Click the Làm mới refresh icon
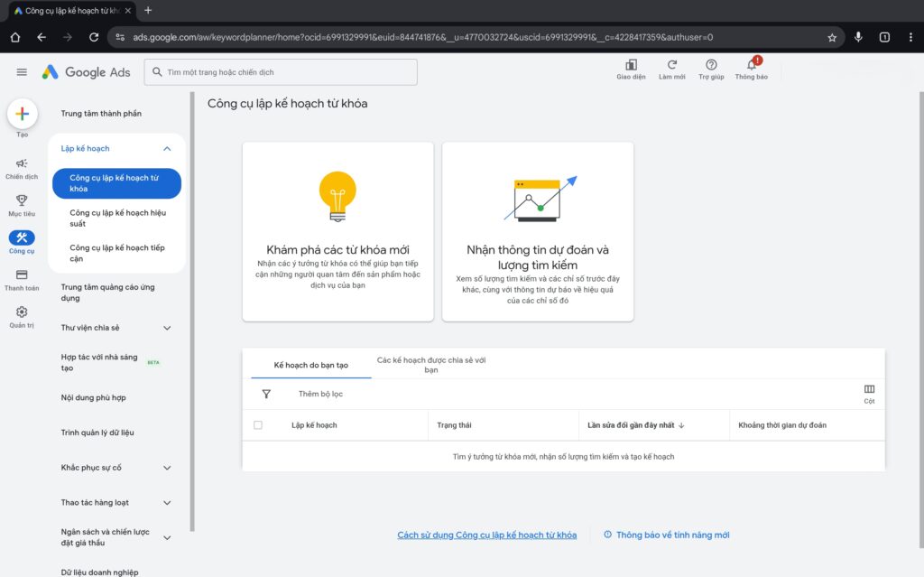This screenshot has height=577, width=924. pos(672,66)
